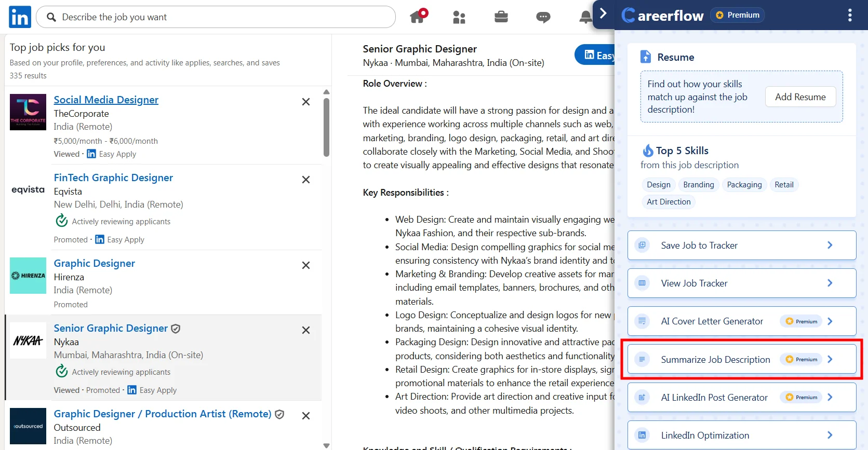Open Summarize Job Description

point(742,359)
